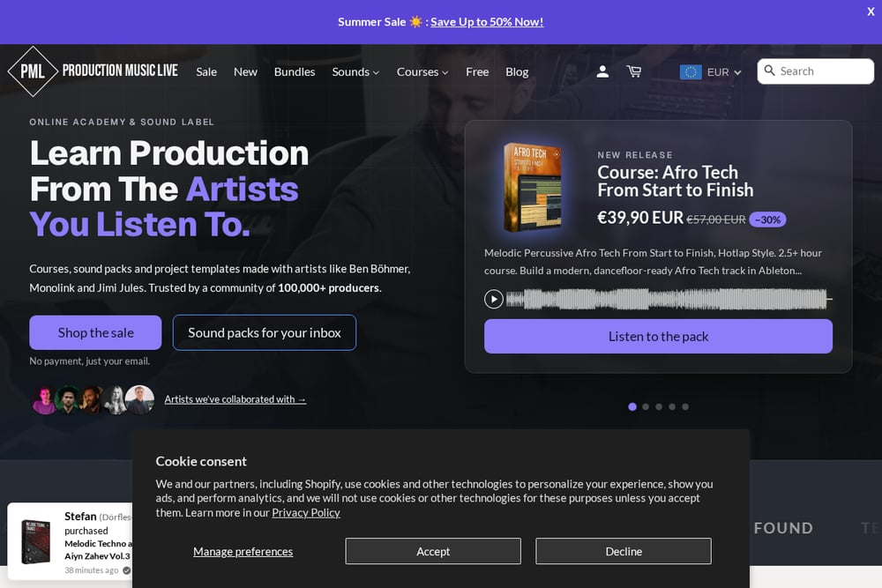Viewport: 882px width, 588px height.
Task: Click Listen to the pack button
Action: coord(658,336)
